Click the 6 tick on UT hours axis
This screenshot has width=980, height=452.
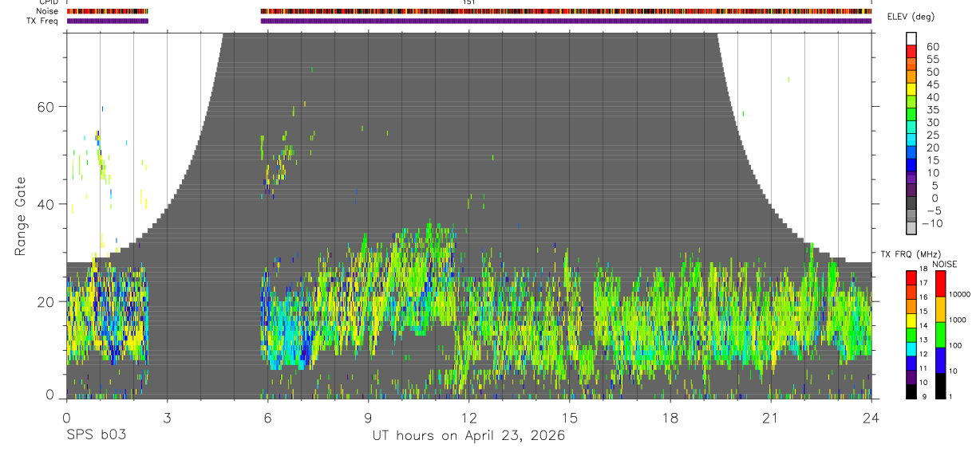(x=267, y=417)
